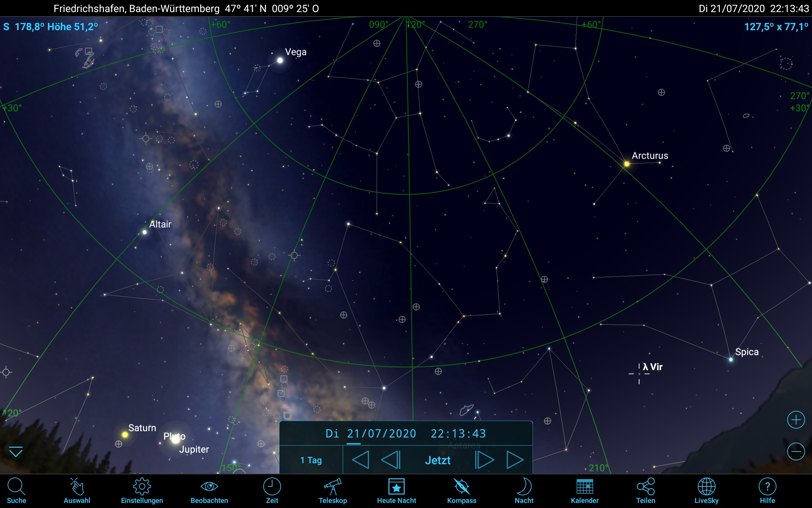This screenshot has width=812, height=508.
Task: Tap the Auswahl selection icon
Action: 77,491
